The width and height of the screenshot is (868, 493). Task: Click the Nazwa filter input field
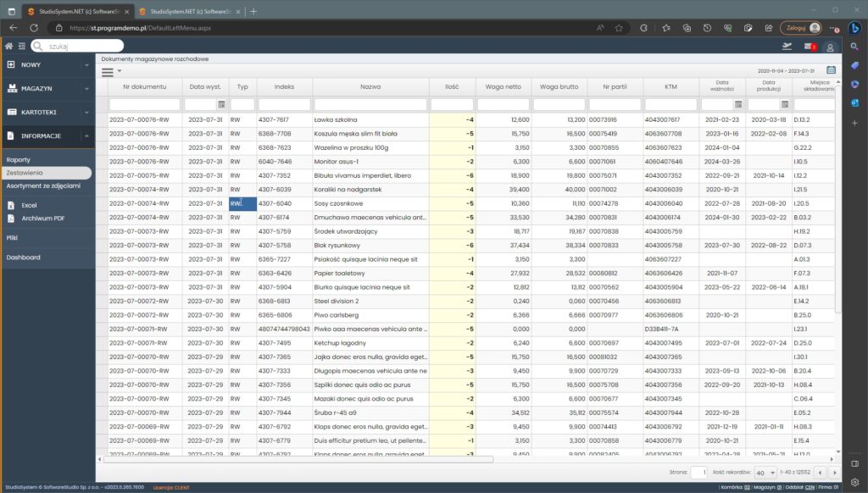pos(370,104)
